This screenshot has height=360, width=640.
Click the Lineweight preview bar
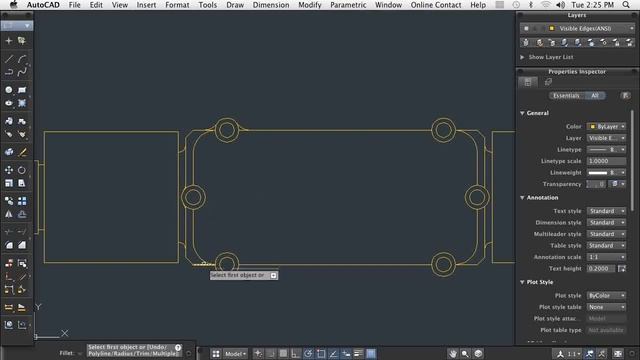(598, 173)
